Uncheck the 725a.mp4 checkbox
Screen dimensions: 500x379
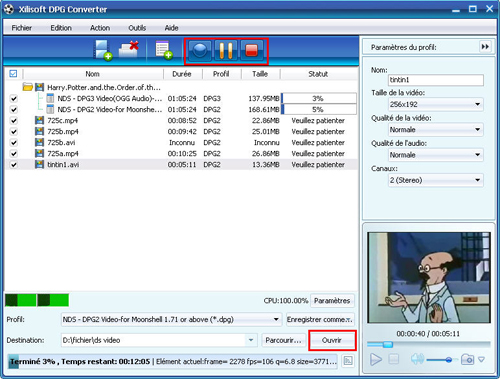point(14,154)
